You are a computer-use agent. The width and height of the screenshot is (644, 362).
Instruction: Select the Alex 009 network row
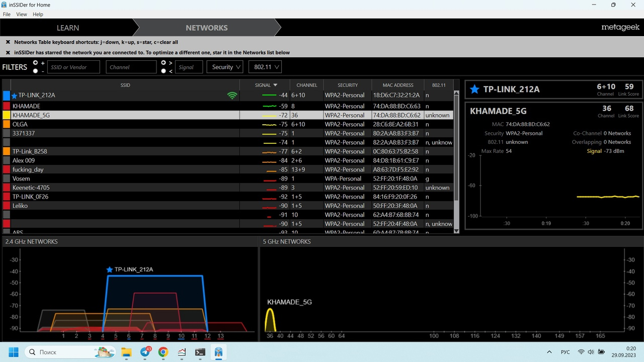[x=228, y=160]
